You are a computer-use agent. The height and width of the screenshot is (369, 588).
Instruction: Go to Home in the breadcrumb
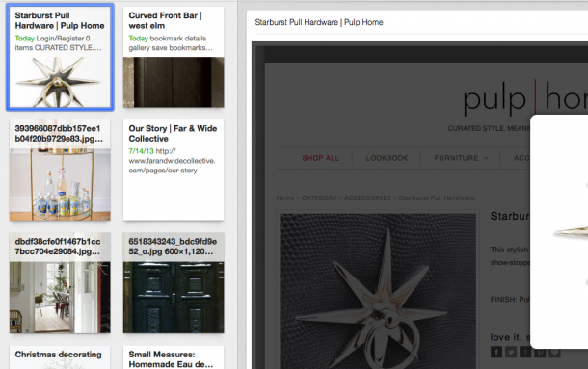point(285,198)
